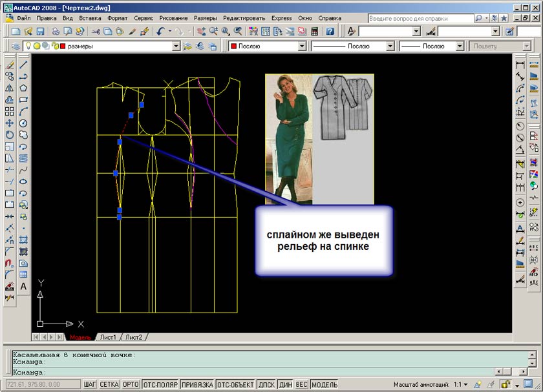Pick the Mirror tool
The height and width of the screenshot is (392, 543).
click(10, 88)
